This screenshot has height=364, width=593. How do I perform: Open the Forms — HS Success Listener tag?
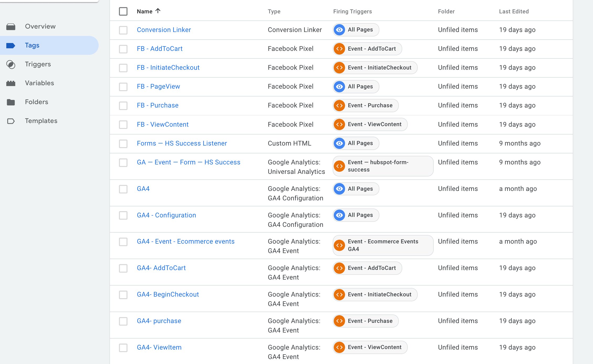(182, 143)
